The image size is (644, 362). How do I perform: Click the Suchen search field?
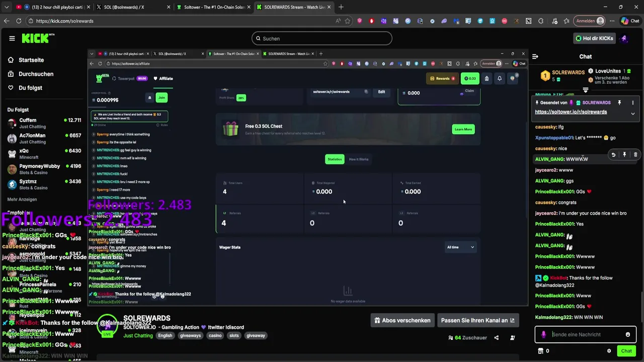point(322,38)
